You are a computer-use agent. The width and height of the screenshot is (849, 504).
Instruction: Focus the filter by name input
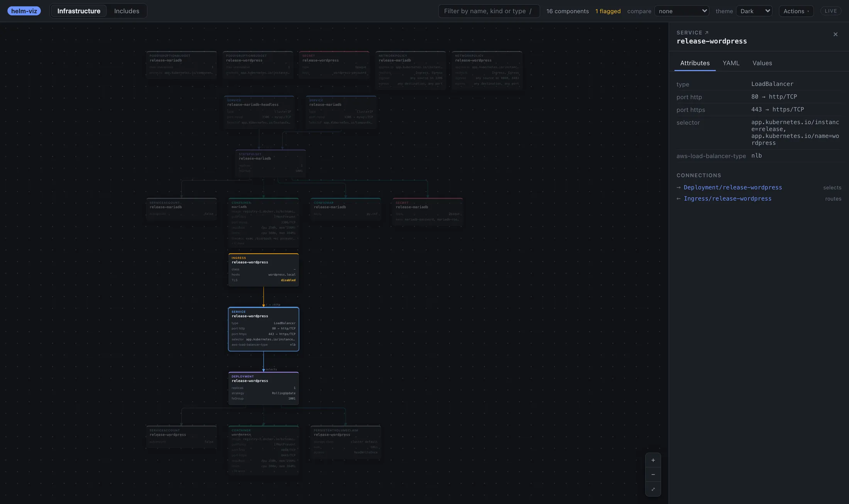(x=489, y=11)
